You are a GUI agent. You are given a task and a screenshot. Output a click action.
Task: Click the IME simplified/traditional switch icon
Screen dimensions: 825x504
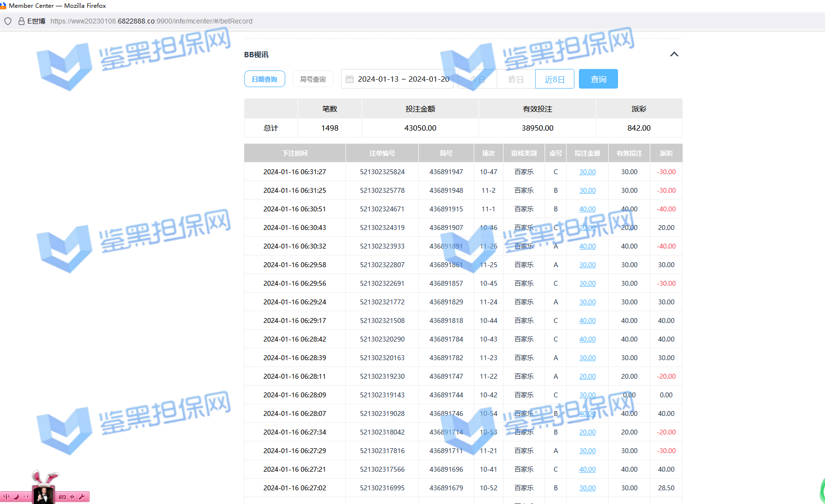click(x=72, y=497)
